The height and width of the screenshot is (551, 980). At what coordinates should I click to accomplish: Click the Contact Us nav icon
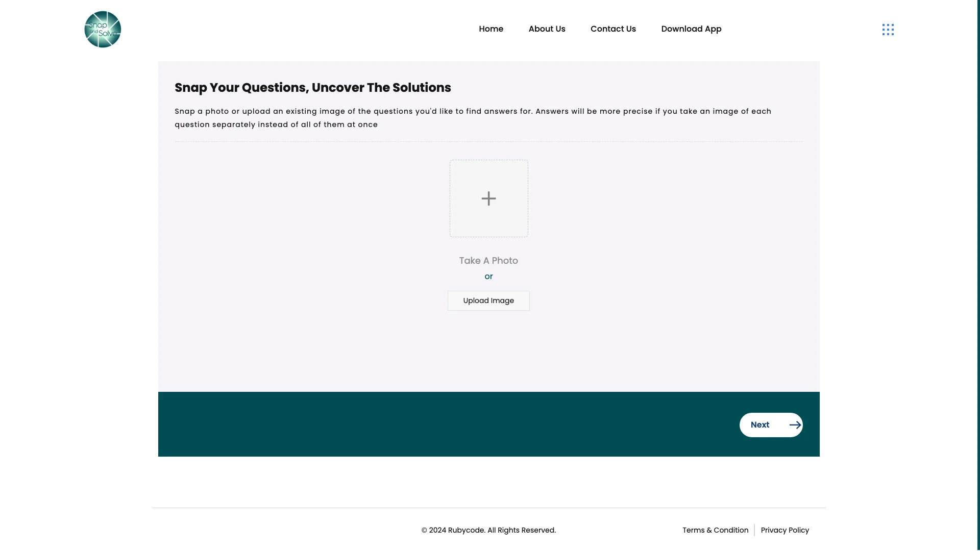(613, 29)
